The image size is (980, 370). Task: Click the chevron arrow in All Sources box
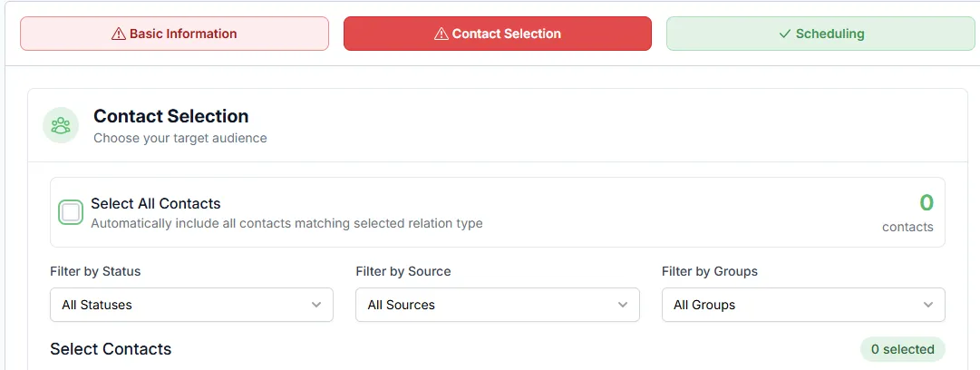pos(623,305)
